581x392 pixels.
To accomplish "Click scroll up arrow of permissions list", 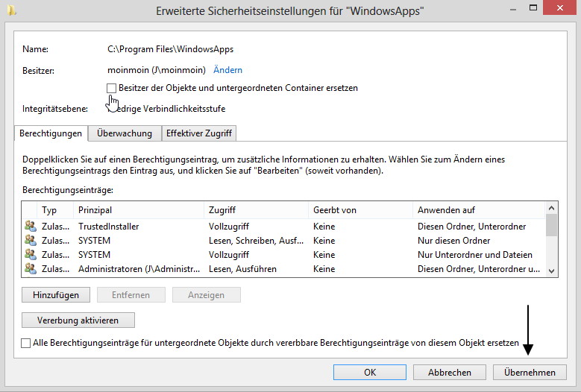I will pos(551,209).
